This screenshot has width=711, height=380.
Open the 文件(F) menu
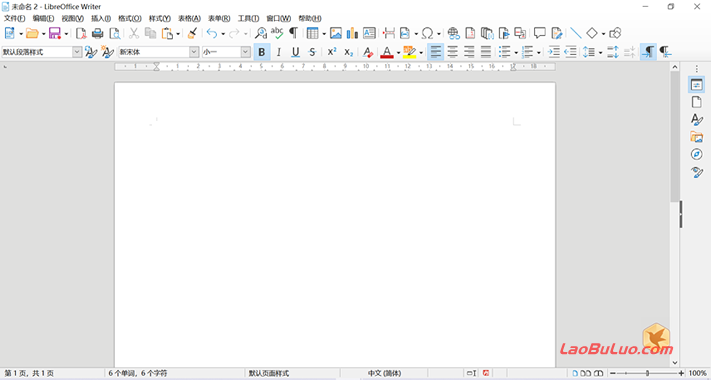15,19
